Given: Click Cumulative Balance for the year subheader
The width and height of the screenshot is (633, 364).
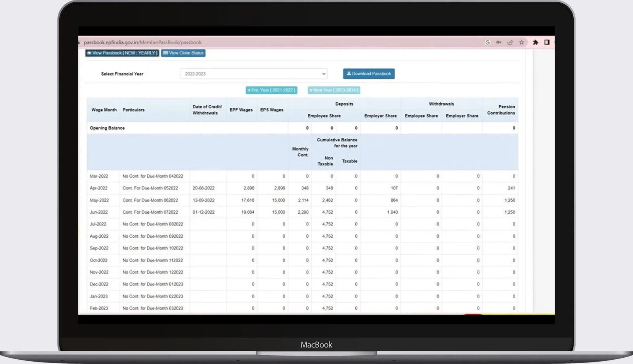Looking at the screenshot, I should tap(337, 143).
